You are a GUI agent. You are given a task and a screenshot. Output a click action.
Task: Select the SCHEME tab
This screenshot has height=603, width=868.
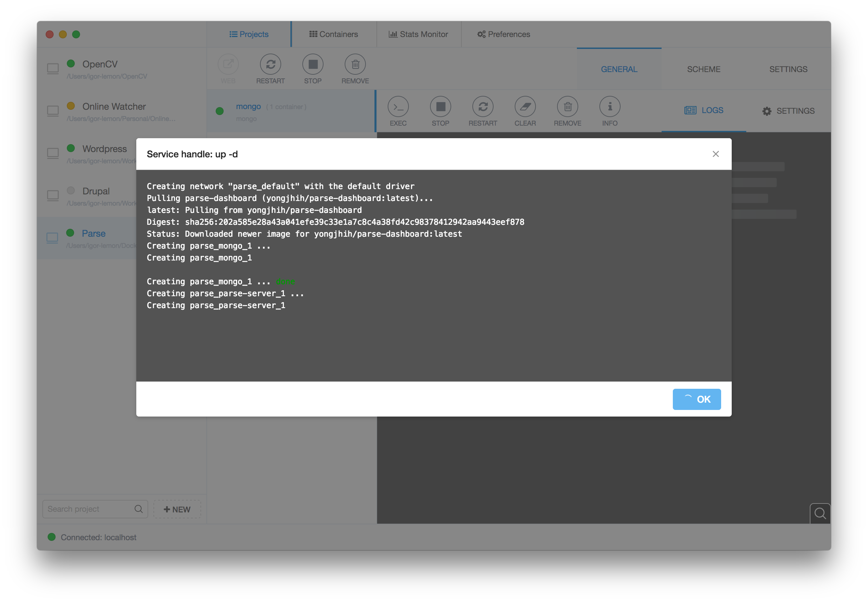704,69
